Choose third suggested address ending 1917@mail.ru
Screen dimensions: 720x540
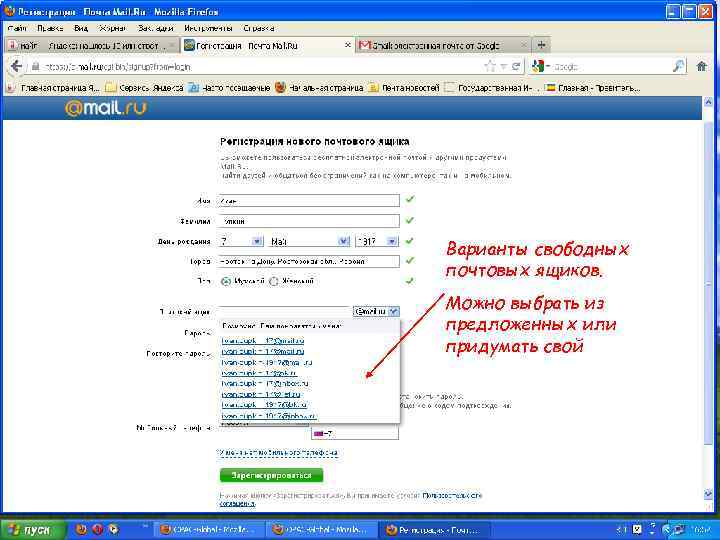point(267,362)
